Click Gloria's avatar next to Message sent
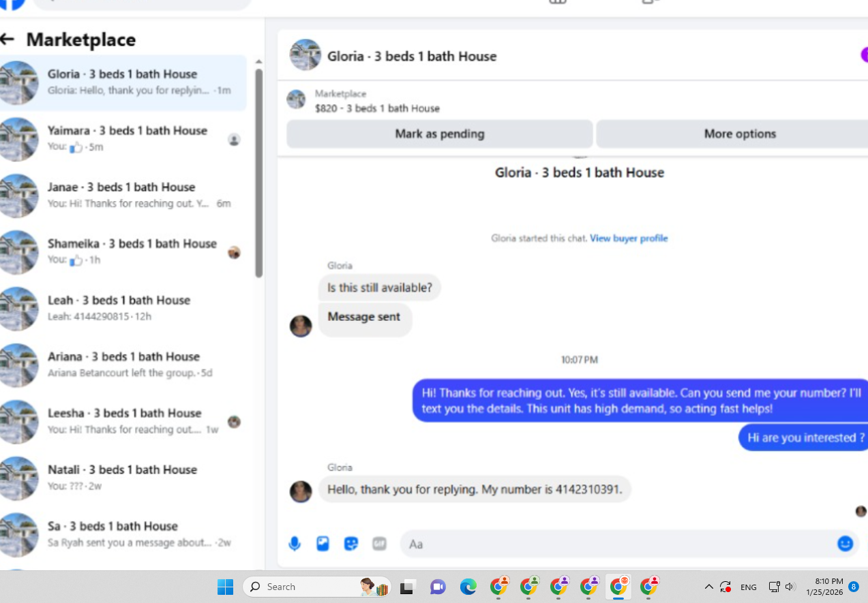 point(301,326)
